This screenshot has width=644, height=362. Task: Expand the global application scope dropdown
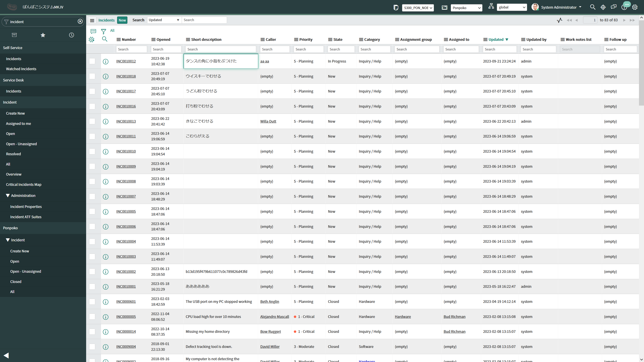click(x=512, y=7)
